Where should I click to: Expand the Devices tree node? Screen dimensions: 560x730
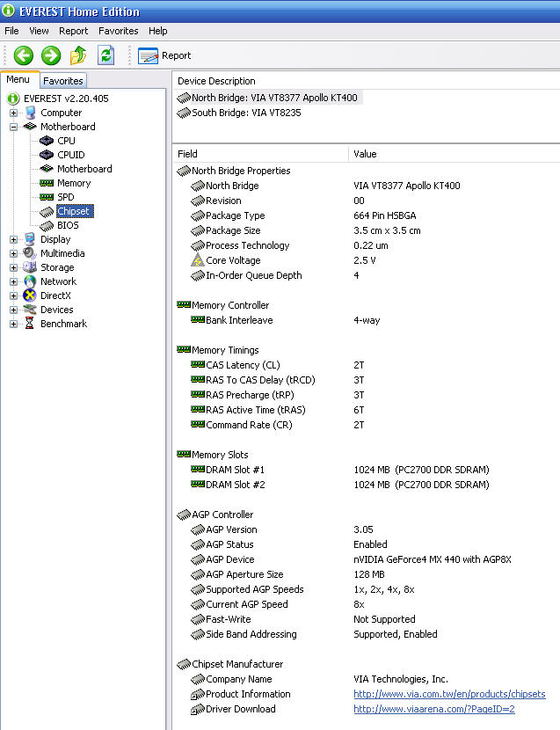point(13,310)
